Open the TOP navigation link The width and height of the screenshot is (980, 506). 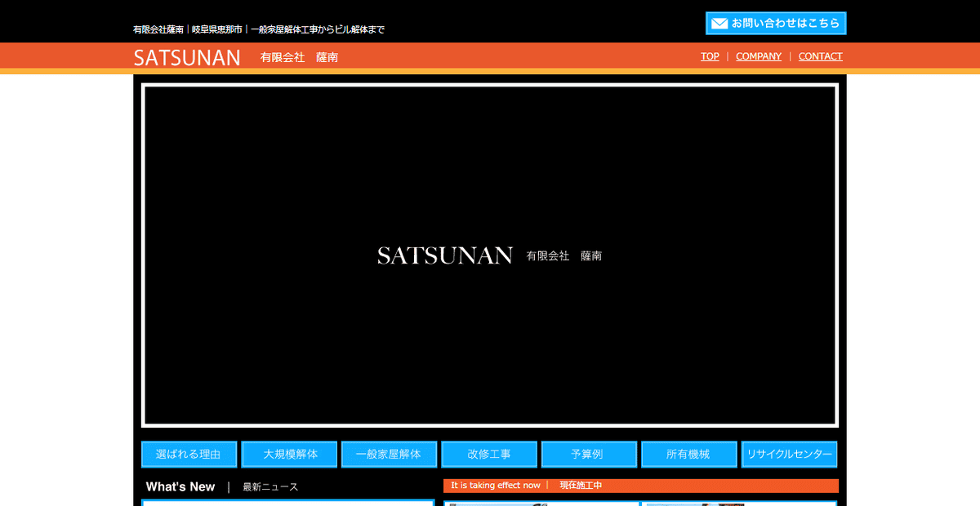click(709, 56)
